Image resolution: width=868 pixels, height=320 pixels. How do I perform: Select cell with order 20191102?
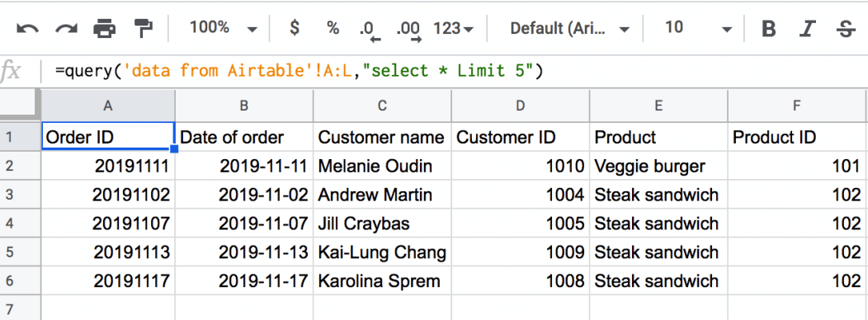(108, 195)
